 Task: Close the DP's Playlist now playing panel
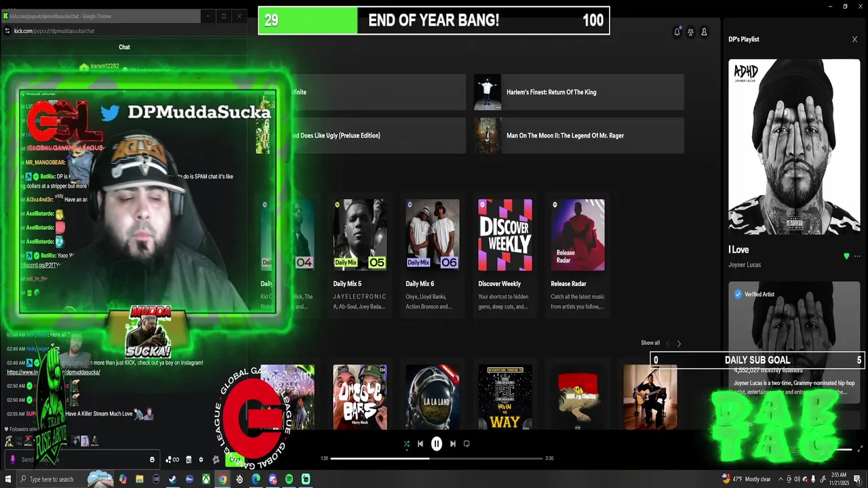click(854, 39)
